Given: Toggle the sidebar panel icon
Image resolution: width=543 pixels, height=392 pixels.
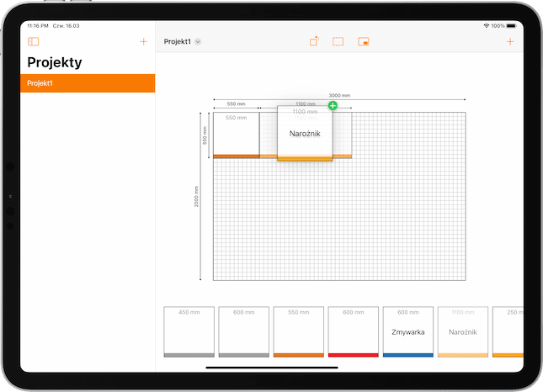Looking at the screenshot, I should pos(33,41).
